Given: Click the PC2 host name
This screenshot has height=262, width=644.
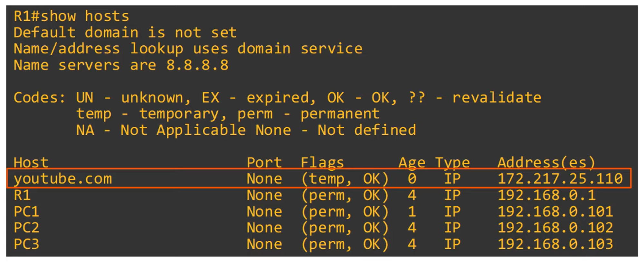Looking at the screenshot, I should (26, 228).
